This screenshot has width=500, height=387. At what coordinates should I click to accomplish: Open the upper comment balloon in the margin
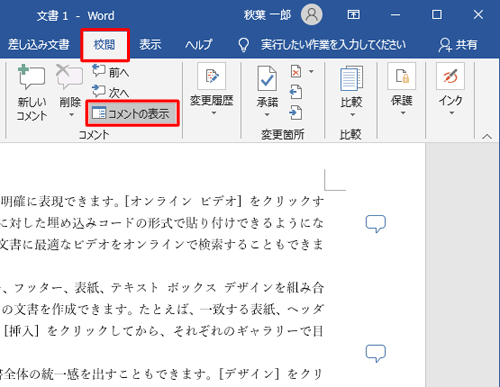[x=376, y=224]
